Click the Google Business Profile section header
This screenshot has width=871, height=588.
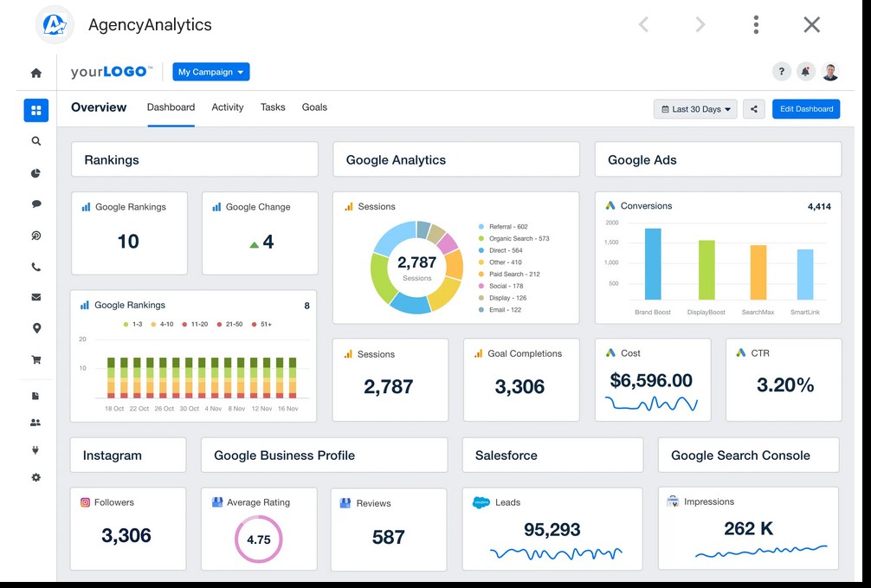click(325, 456)
